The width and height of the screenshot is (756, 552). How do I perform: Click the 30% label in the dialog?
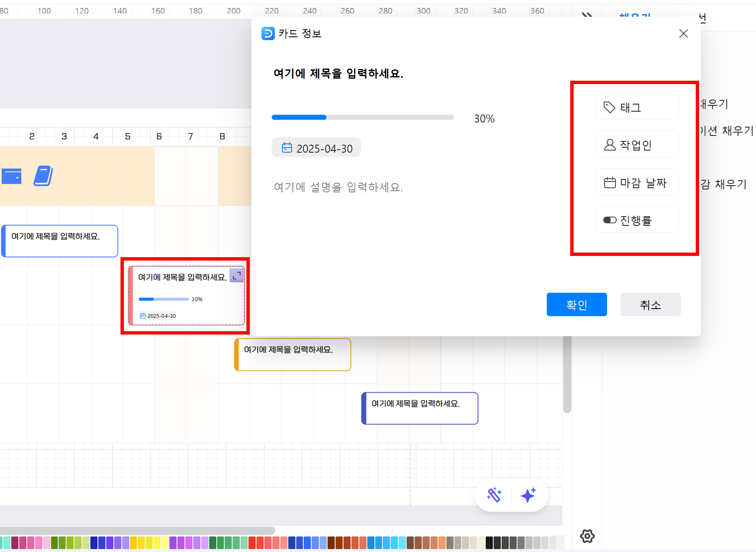click(x=484, y=118)
